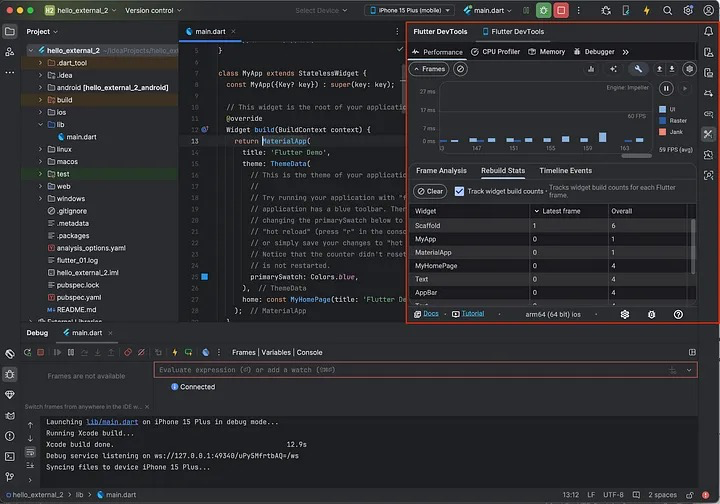Switch to the CPU Profiler tab
The width and height of the screenshot is (720, 504).
coord(495,52)
